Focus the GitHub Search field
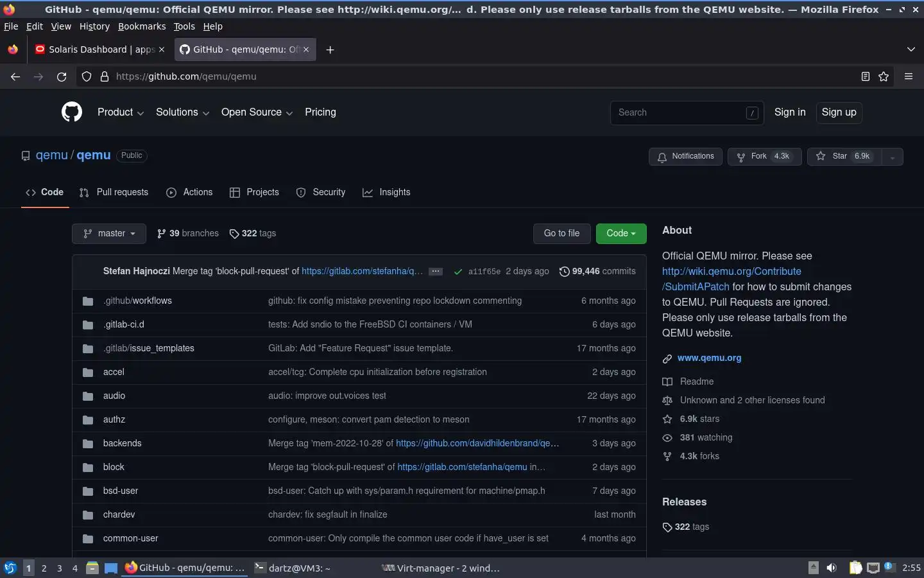The height and width of the screenshot is (578, 924). [x=687, y=112]
